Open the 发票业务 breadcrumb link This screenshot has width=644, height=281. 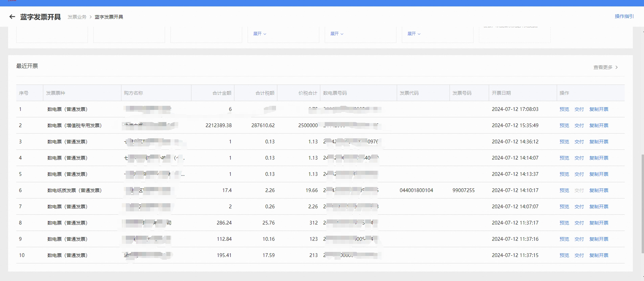(77, 17)
